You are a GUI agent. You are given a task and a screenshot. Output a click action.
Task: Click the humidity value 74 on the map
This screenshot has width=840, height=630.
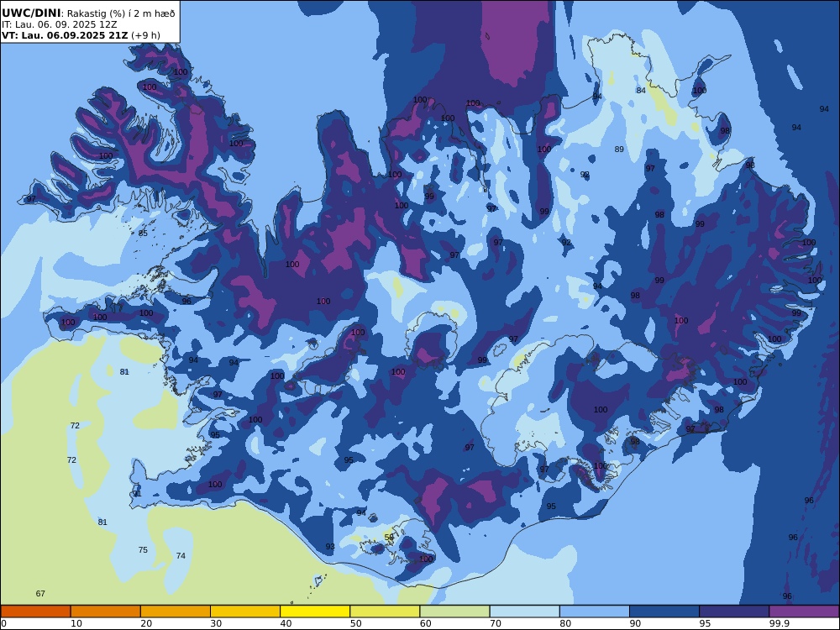coord(181,556)
